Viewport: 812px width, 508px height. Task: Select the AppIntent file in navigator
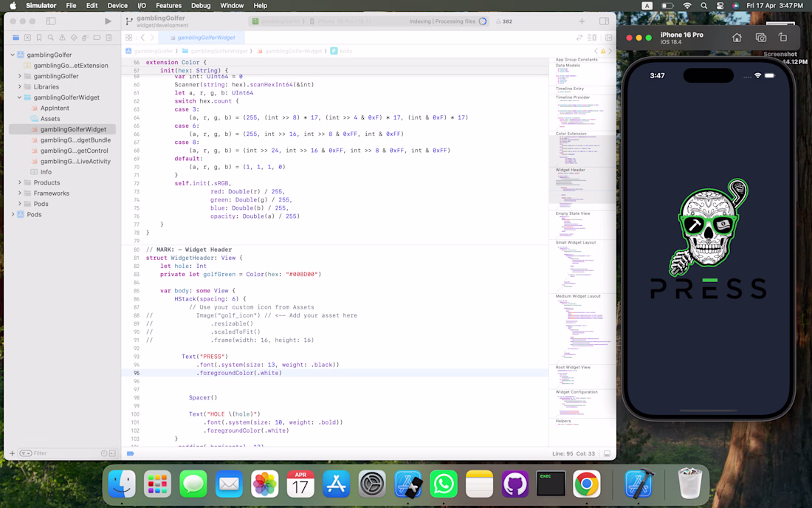[55, 108]
